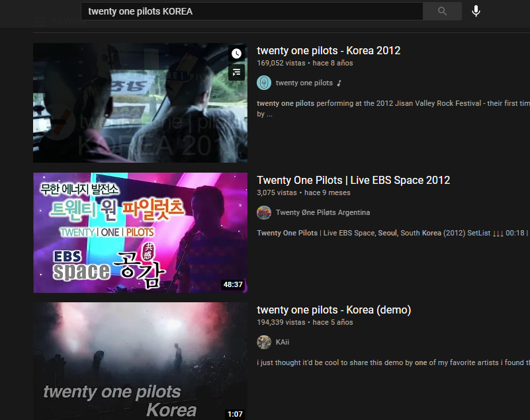Start voice search with the microphone

[x=476, y=11]
